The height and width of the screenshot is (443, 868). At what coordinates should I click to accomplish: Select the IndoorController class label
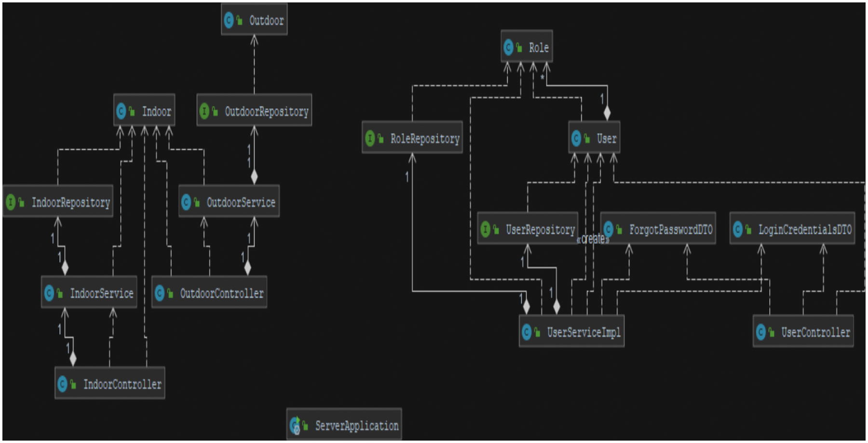(122, 385)
